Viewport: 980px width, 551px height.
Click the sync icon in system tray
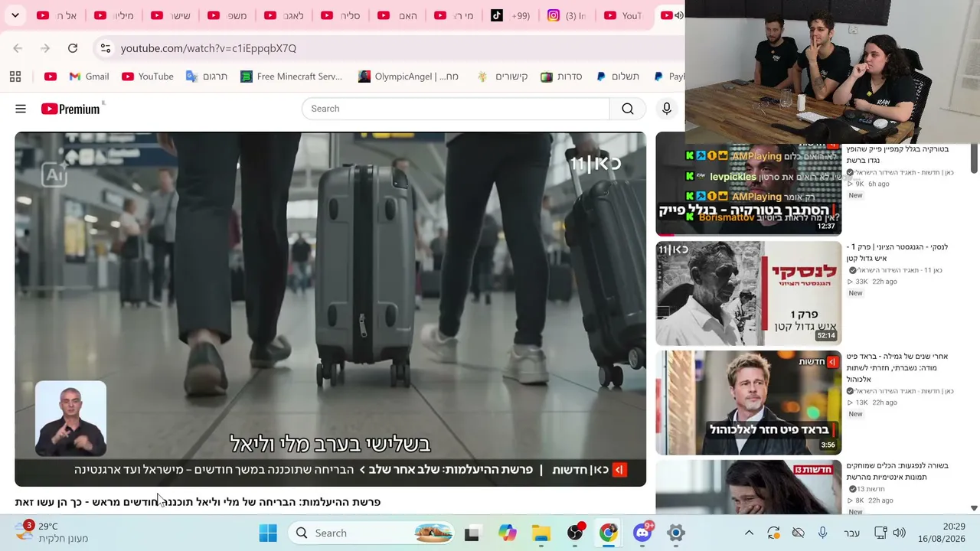tap(773, 533)
